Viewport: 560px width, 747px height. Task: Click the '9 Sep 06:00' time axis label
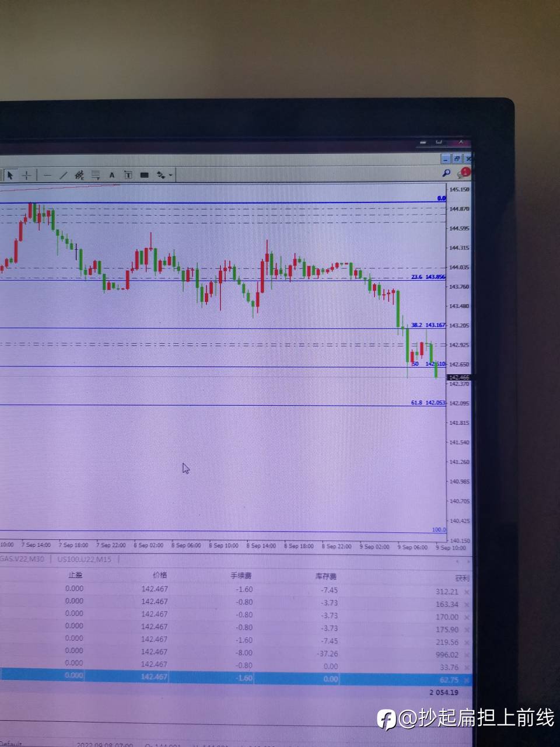(412, 547)
